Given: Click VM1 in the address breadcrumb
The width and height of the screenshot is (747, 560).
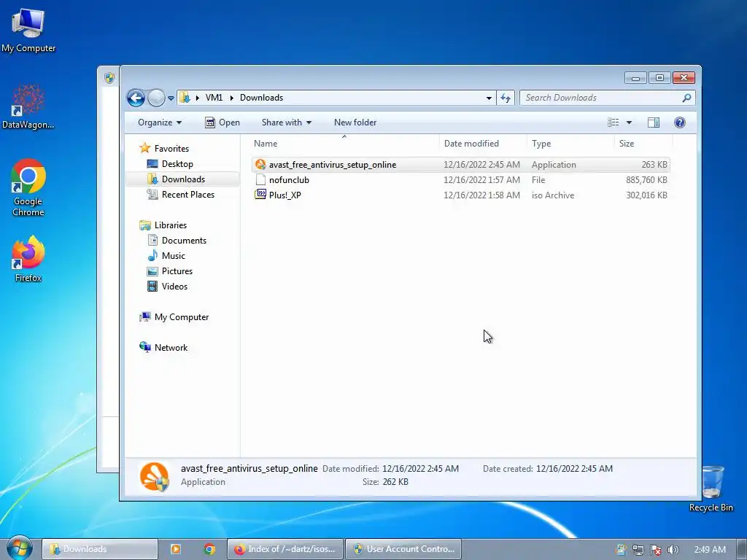Looking at the screenshot, I should (x=214, y=98).
